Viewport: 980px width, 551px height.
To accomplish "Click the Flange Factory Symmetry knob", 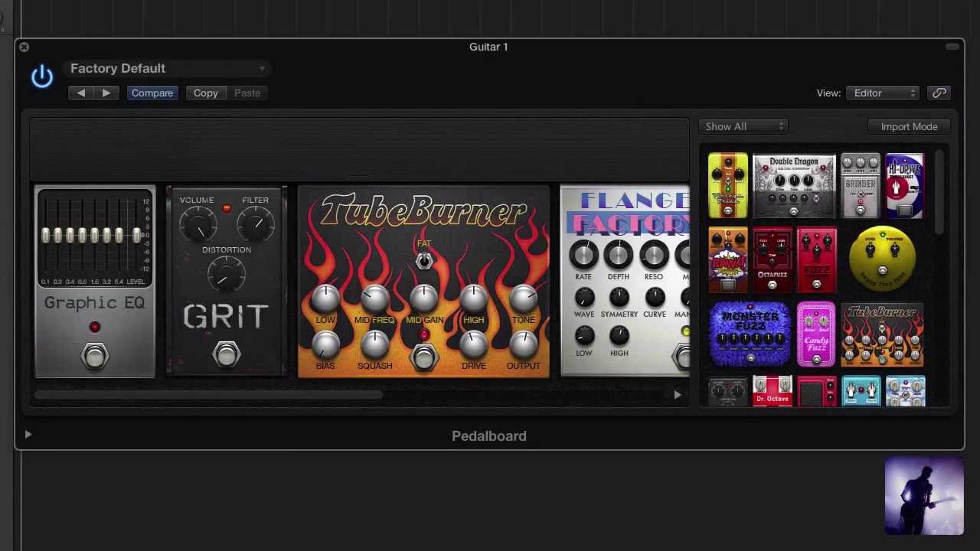I will [619, 297].
